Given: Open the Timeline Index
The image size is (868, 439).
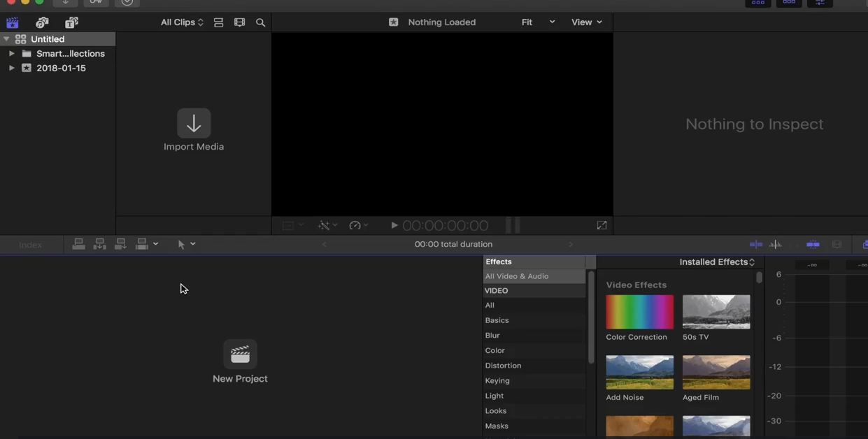Looking at the screenshot, I should point(29,244).
